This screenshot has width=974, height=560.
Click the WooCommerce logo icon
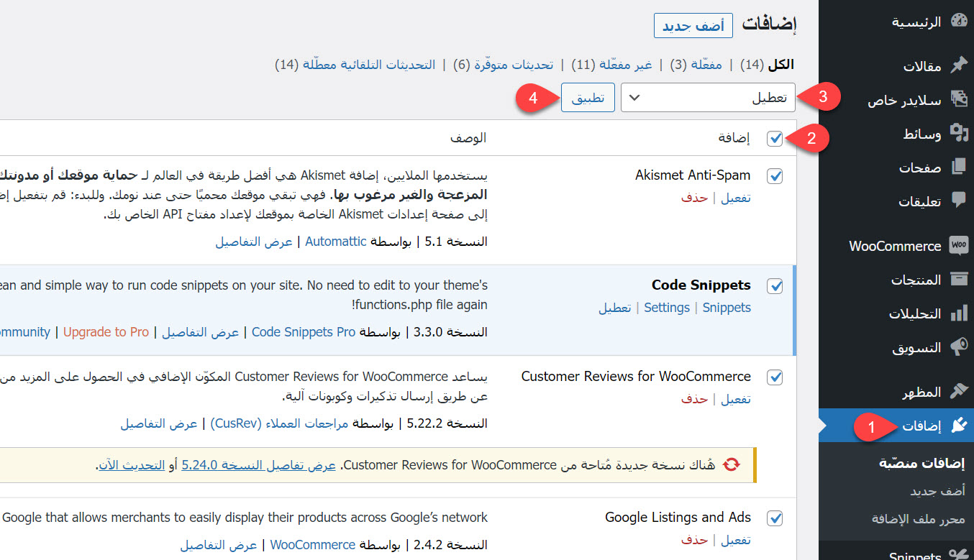tap(959, 246)
